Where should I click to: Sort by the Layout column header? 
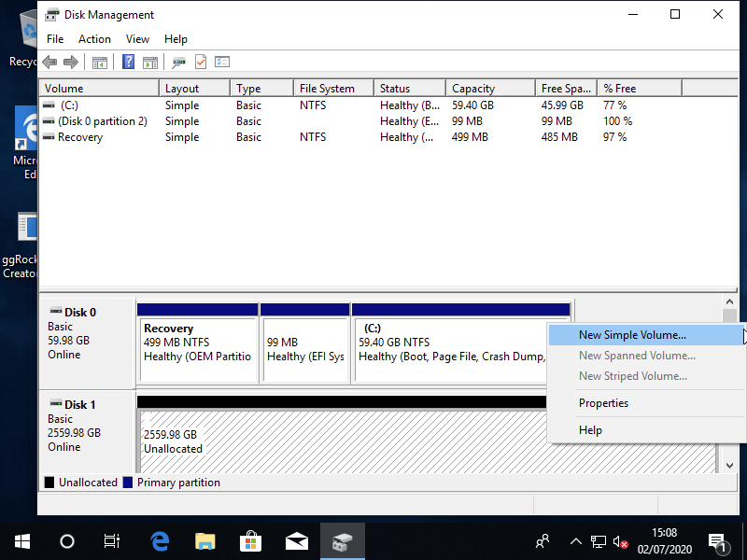[x=195, y=89]
